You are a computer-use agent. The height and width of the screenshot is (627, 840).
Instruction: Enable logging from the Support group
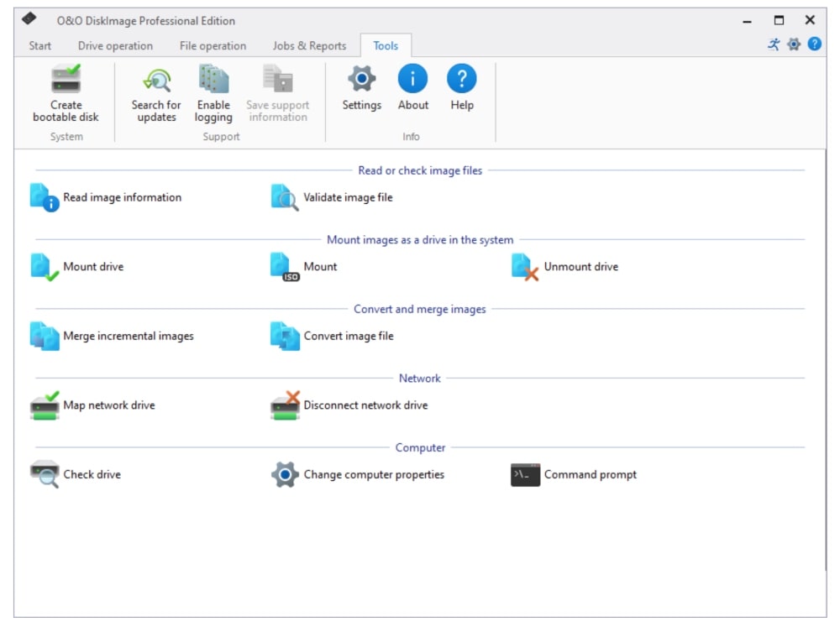click(x=213, y=92)
